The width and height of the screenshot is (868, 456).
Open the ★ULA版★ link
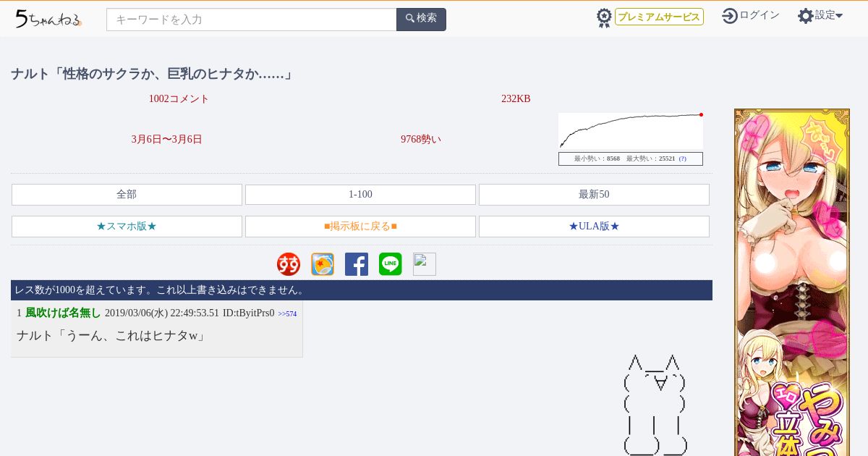pos(594,227)
